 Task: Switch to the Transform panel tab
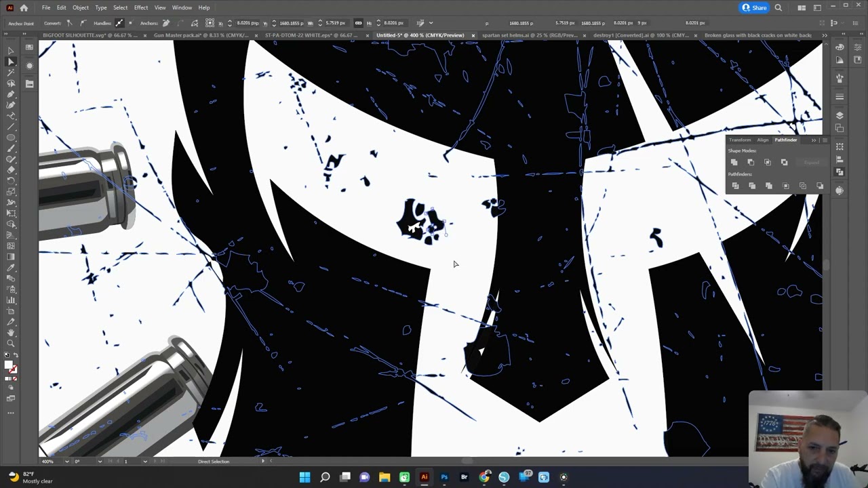click(x=740, y=140)
